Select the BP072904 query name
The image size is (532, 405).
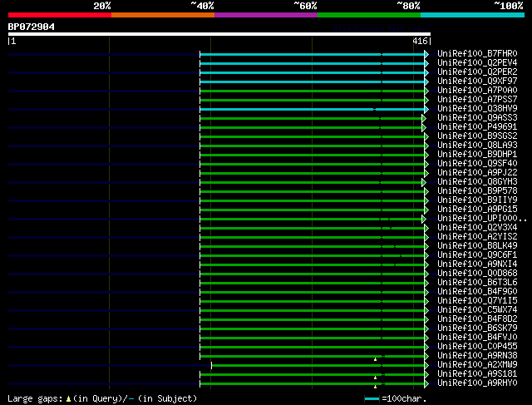32,27
